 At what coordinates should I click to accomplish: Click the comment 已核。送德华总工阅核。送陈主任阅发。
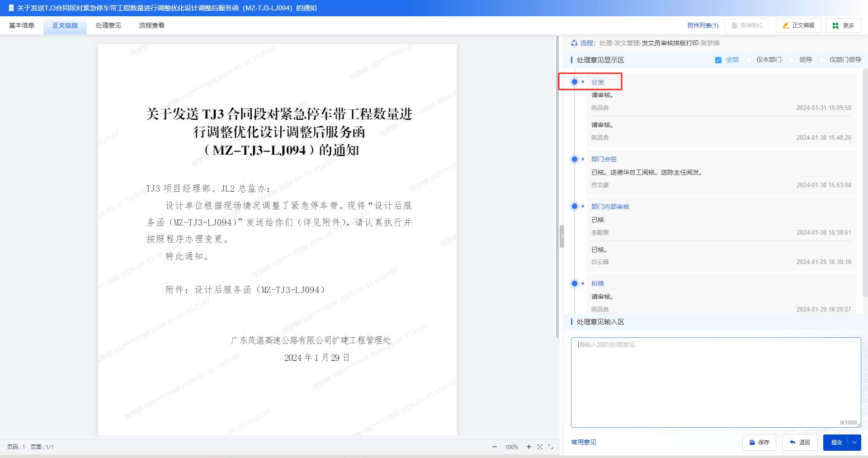[648, 172]
